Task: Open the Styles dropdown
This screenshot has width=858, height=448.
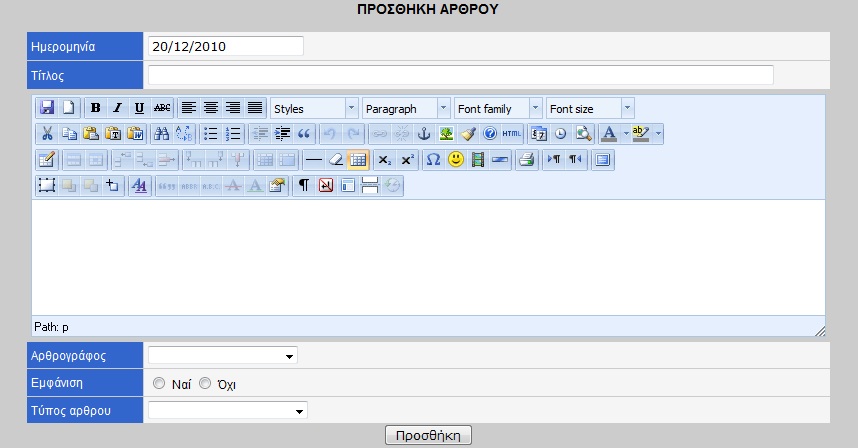Action: pyautogui.click(x=314, y=108)
